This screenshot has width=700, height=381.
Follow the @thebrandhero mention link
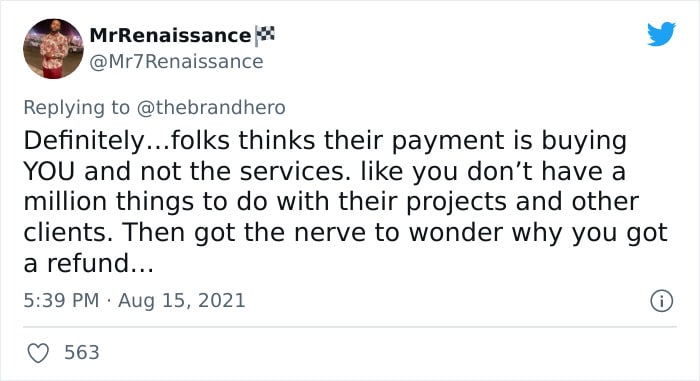click(x=211, y=108)
